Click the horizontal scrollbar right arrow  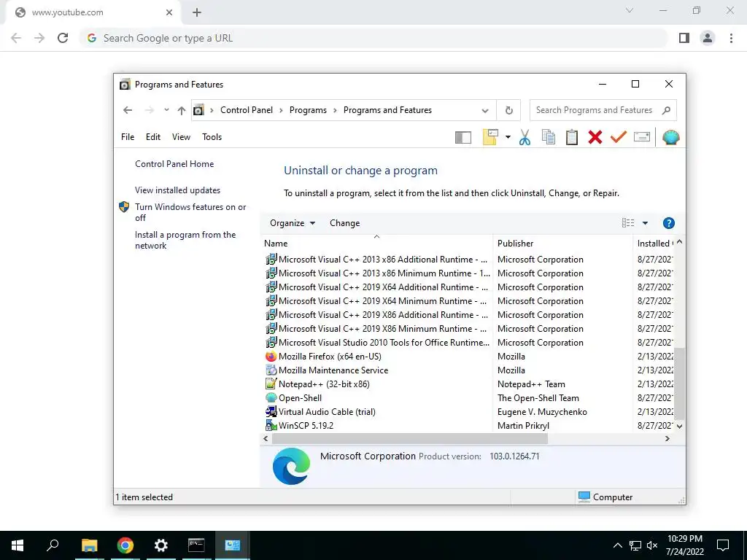pos(667,438)
